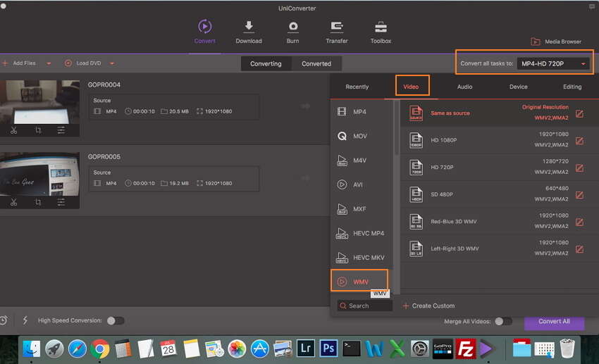The width and height of the screenshot is (599, 364).
Task: Click the GOPR0005 video thumbnail
Action: [39, 174]
